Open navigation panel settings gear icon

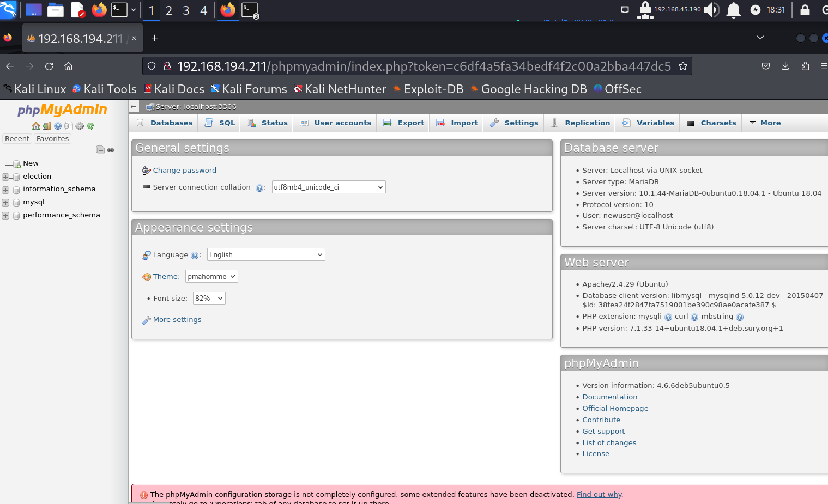click(x=80, y=126)
